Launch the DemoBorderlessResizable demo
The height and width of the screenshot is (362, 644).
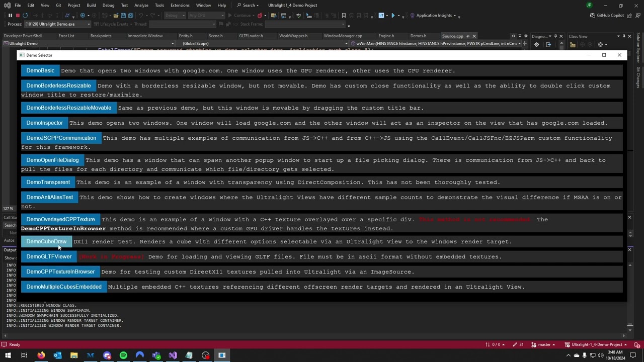[x=58, y=86]
